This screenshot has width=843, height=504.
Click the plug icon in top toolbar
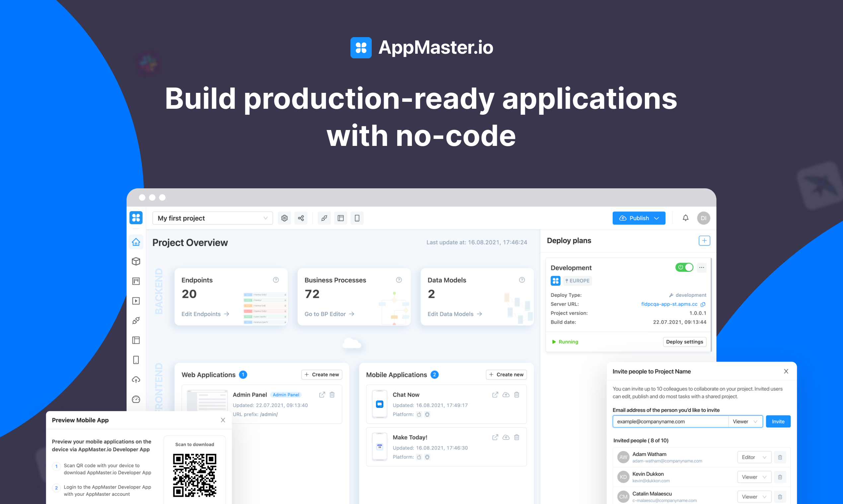324,218
